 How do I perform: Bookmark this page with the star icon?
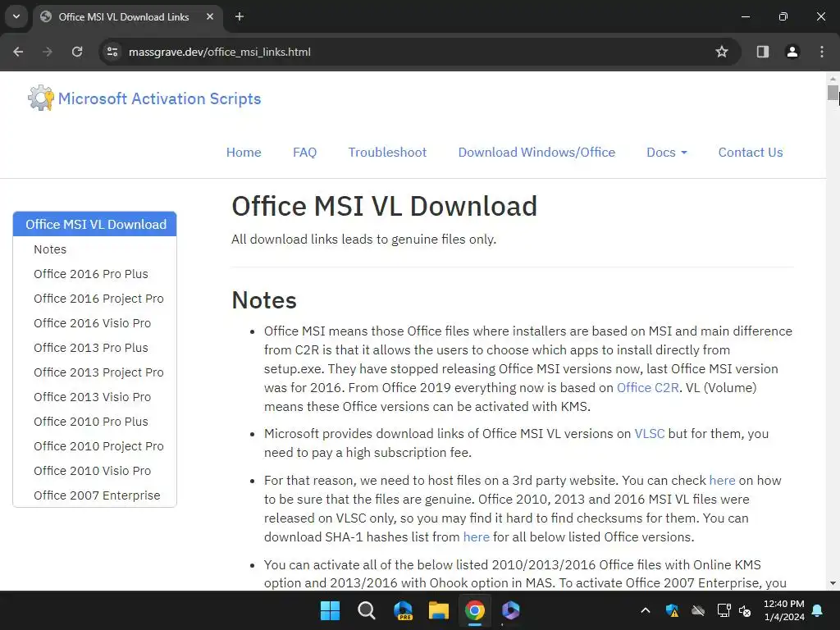[x=722, y=52]
